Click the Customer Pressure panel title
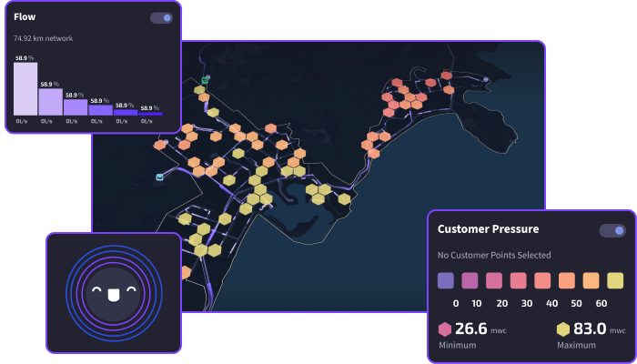Viewport: 637px width, 364px height. coord(488,229)
